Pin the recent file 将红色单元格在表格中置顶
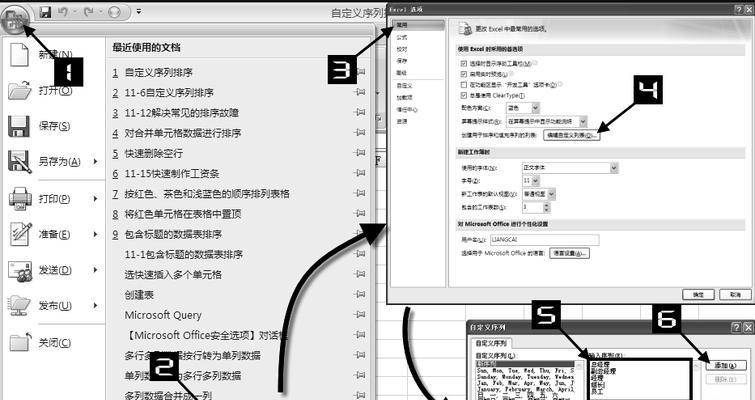Image resolution: width=755 pixels, height=400 pixels. (x=360, y=213)
